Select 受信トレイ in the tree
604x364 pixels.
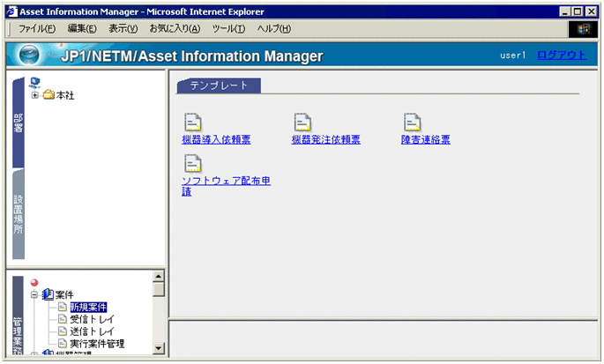tap(92, 319)
